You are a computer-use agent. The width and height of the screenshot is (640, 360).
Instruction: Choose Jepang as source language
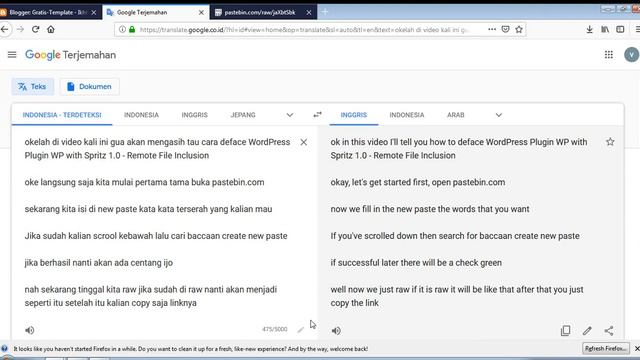(x=243, y=115)
